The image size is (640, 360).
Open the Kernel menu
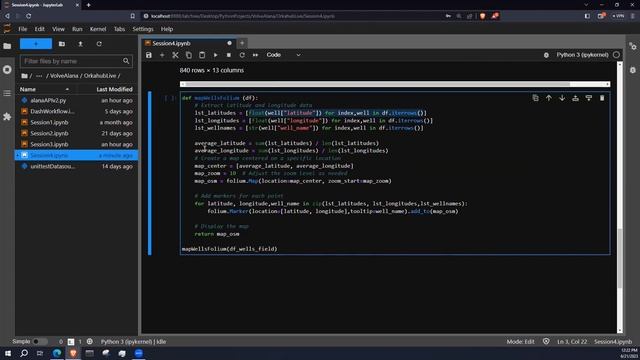point(98,29)
